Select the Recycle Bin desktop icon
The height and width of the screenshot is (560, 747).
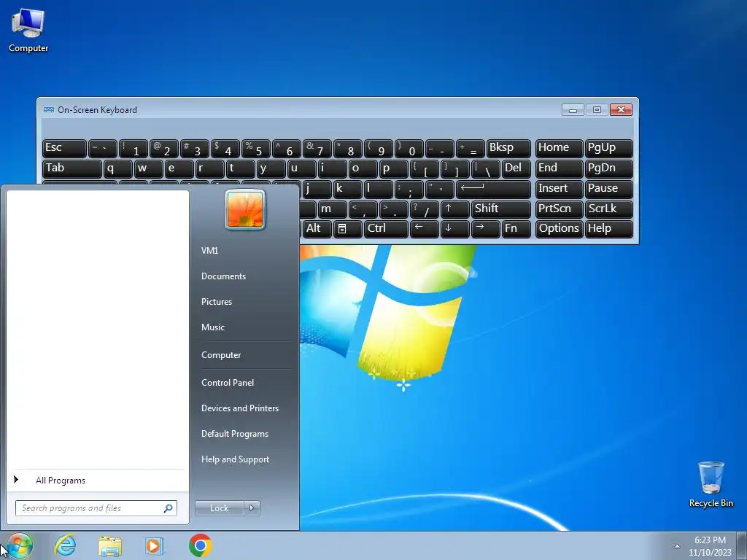(x=711, y=484)
